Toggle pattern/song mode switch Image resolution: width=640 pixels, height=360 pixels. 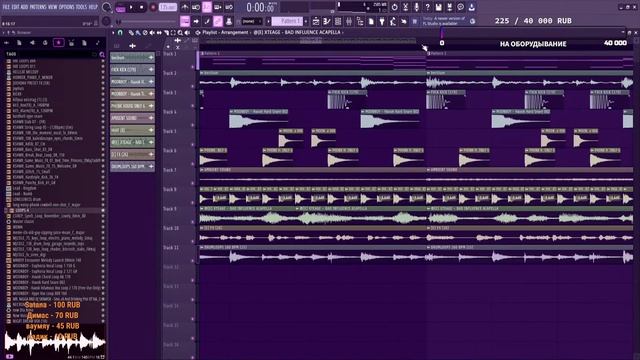(x=120, y=7)
